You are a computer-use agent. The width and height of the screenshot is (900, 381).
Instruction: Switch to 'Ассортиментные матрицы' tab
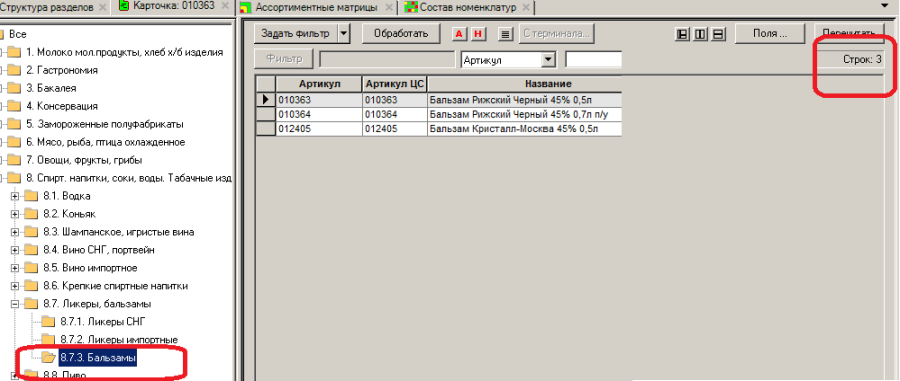click(x=316, y=7)
